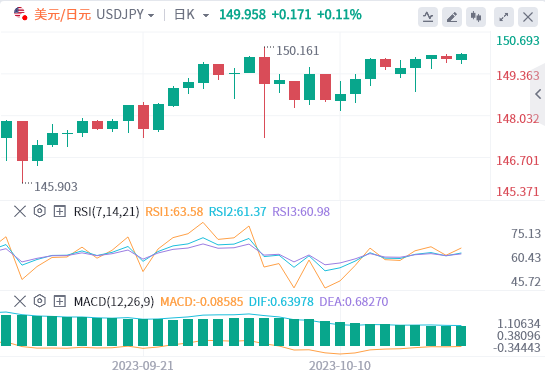Close the chart with top X icon
The image size is (545, 374).
tap(528, 17)
